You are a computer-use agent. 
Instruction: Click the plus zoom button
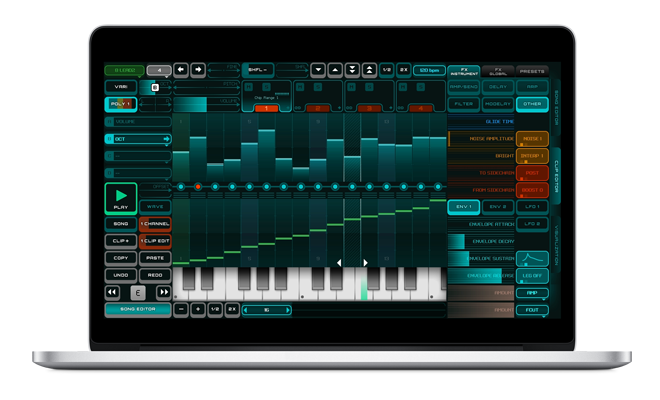click(x=198, y=309)
